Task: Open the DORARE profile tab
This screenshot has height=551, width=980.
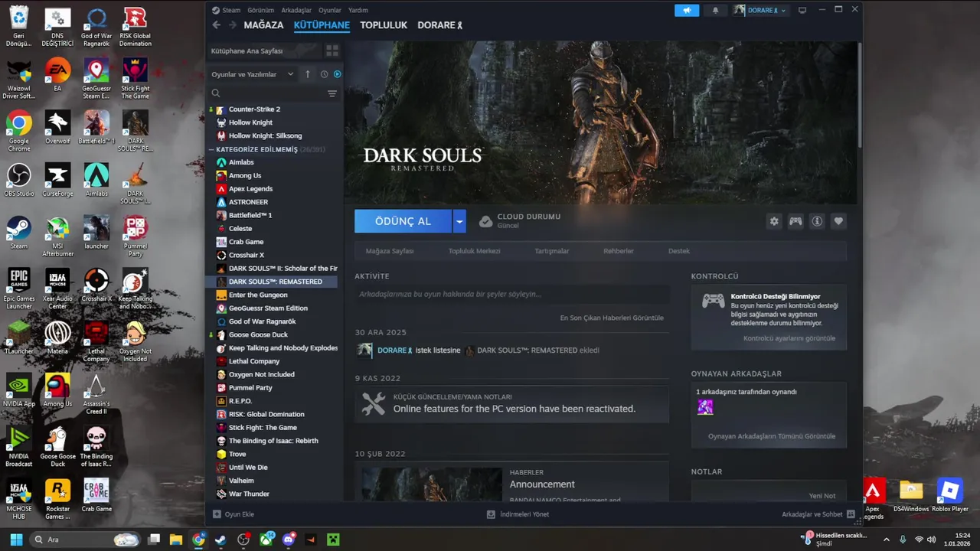Action: point(439,25)
